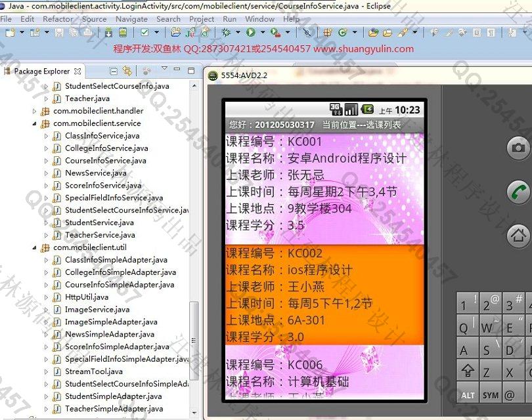The image size is (532, 420).
Task: Click the Package Explorer scroll down arrow
Action: pos(194,413)
